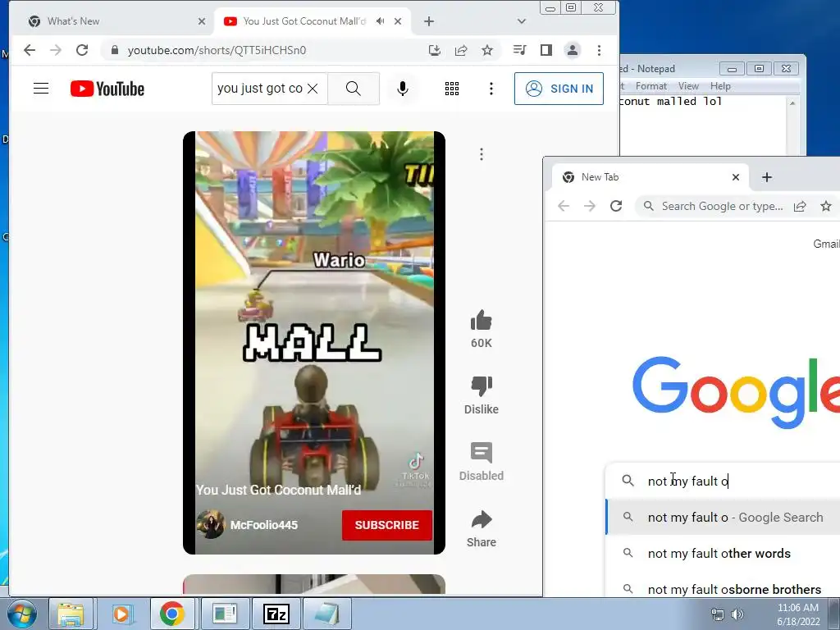The image size is (840, 630).
Task: Choose suggestion not my fault other words
Action: [723, 553]
